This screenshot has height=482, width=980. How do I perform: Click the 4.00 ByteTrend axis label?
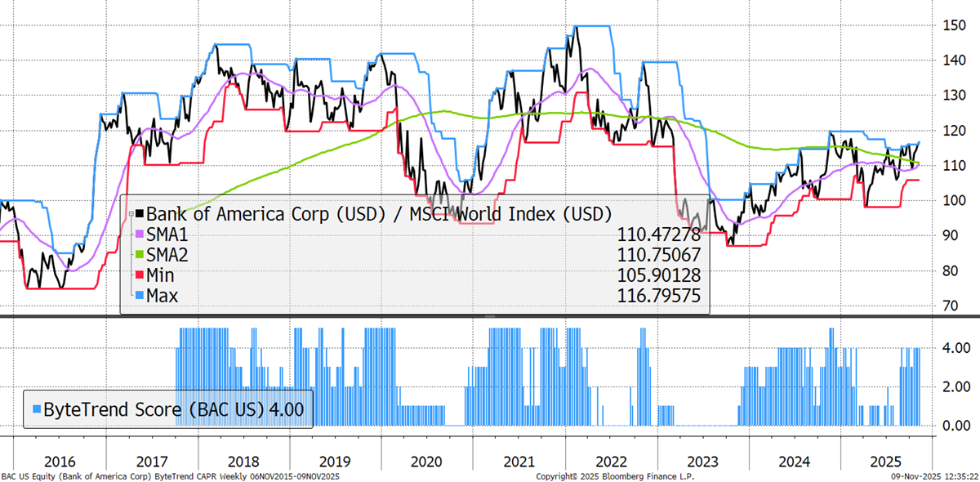click(955, 349)
